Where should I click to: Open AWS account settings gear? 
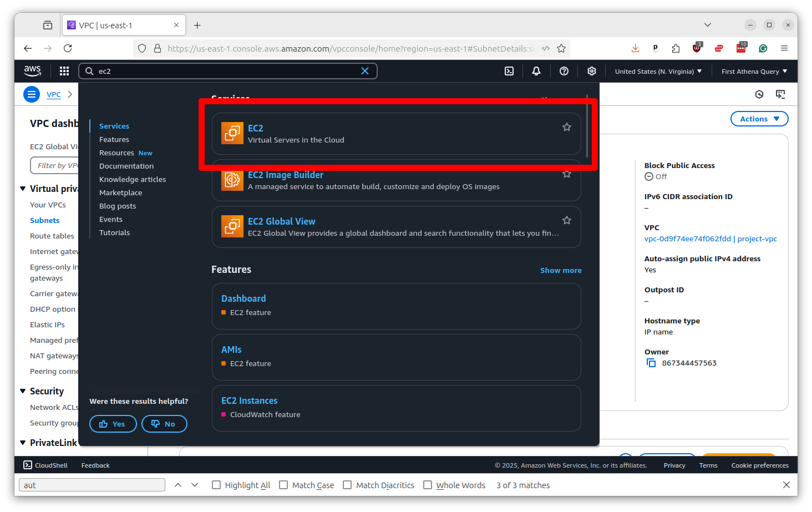click(x=591, y=71)
